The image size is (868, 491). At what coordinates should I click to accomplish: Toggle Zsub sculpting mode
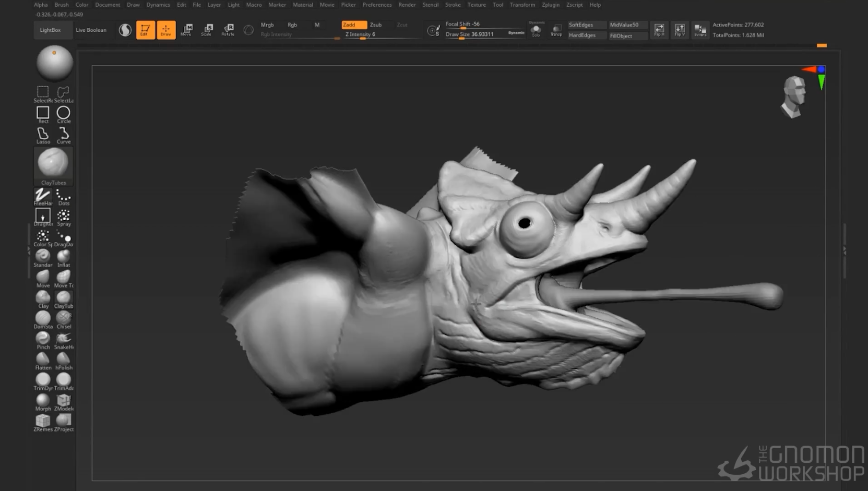tap(376, 25)
